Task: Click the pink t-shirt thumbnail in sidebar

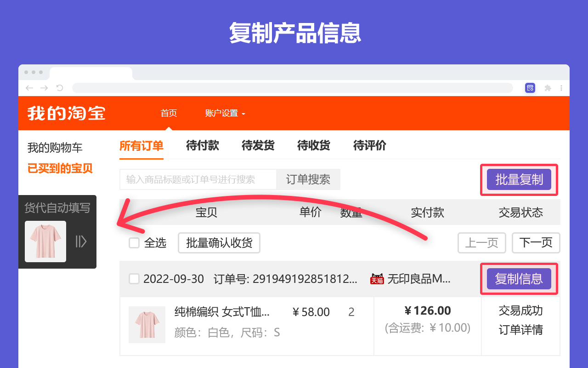Action: [x=45, y=241]
